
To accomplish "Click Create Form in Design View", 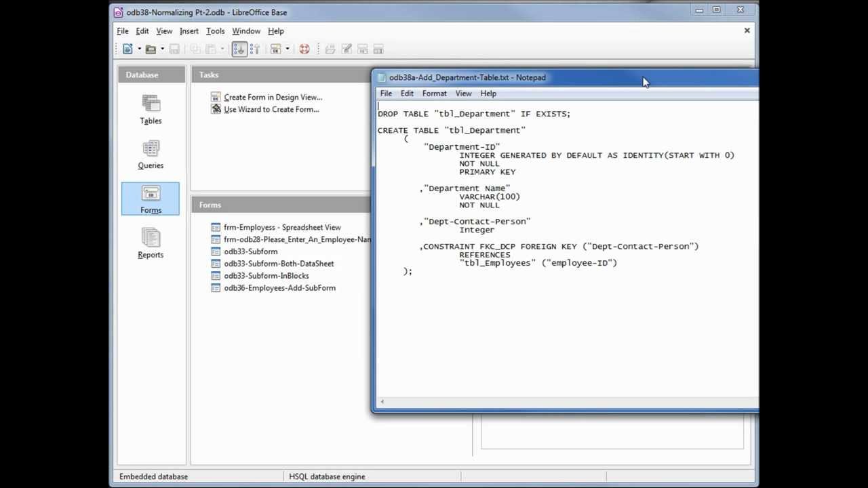I will point(273,98).
